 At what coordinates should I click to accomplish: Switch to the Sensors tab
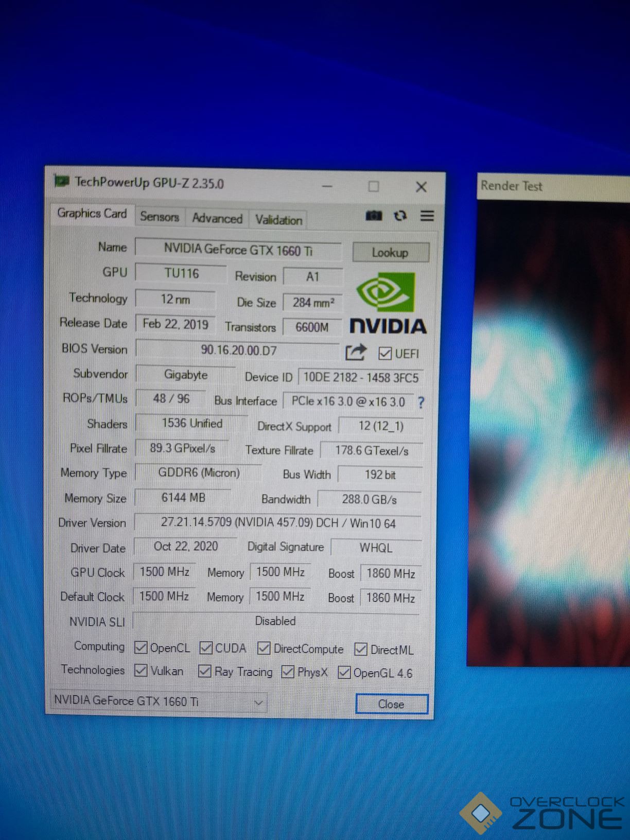click(160, 217)
